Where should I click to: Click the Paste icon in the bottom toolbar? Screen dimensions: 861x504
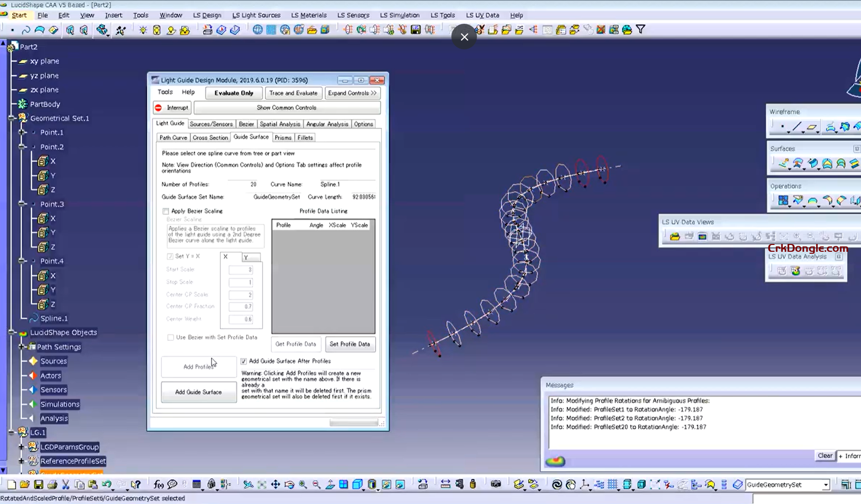pyautogui.click(x=93, y=484)
